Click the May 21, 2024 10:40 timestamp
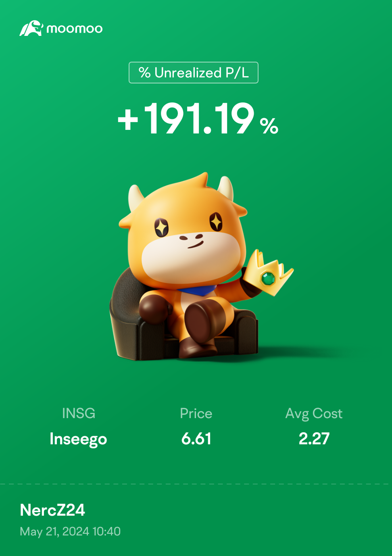392x556 pixels. 70,531
